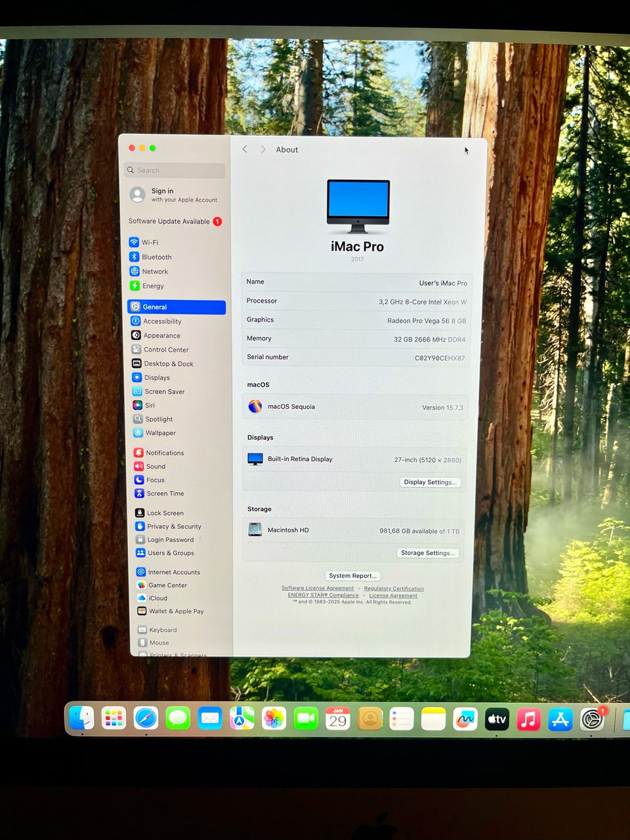Open FaceTime from the Dock
Viewport: 630px width, 840px height.
(x=306, y=719)
